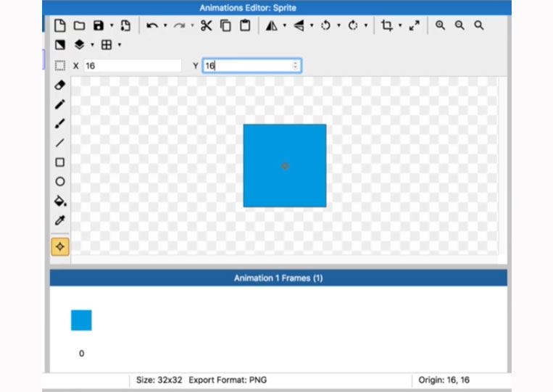This screenshot has height=392, width=553.
Task: Click the Redo arrow icon
Action: (179, 25)
